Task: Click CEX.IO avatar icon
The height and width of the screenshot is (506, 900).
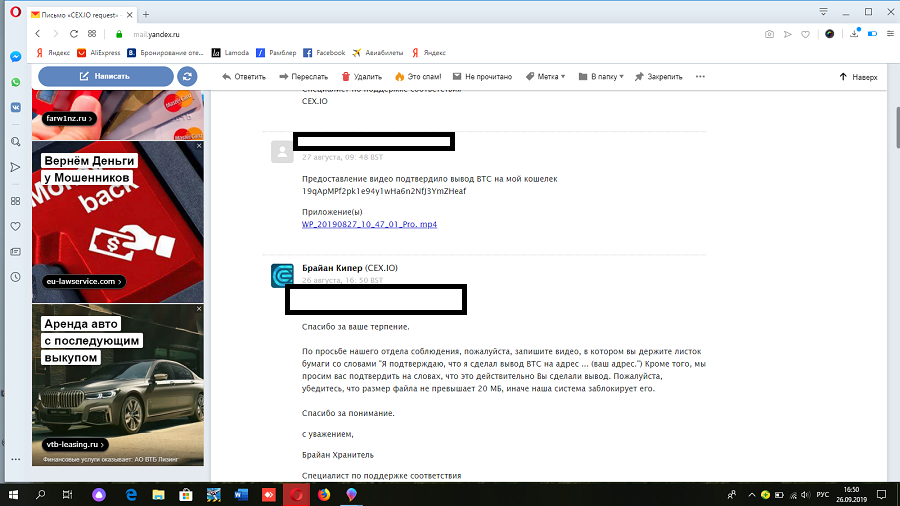Action: [282, 275]
